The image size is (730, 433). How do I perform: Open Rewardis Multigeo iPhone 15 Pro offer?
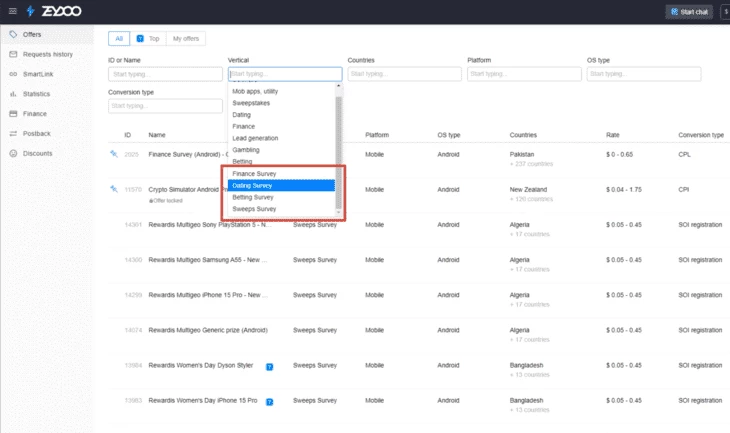pos(208,295)
